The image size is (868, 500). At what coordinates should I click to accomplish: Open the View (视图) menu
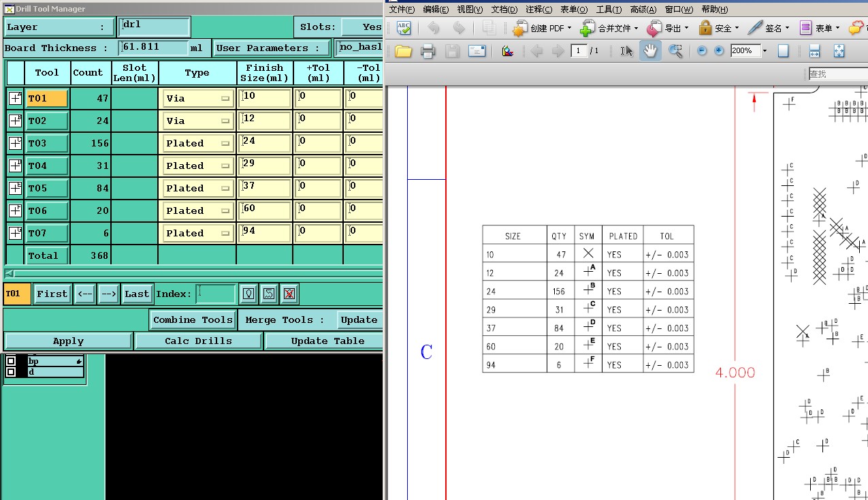(x=470, y=10)
